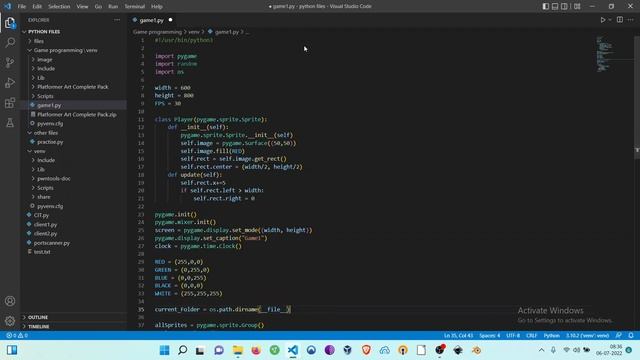The width and height of the screenshot is (640, 360).
Task: Collapse the other files folder
Action: (x=46, y=133)
